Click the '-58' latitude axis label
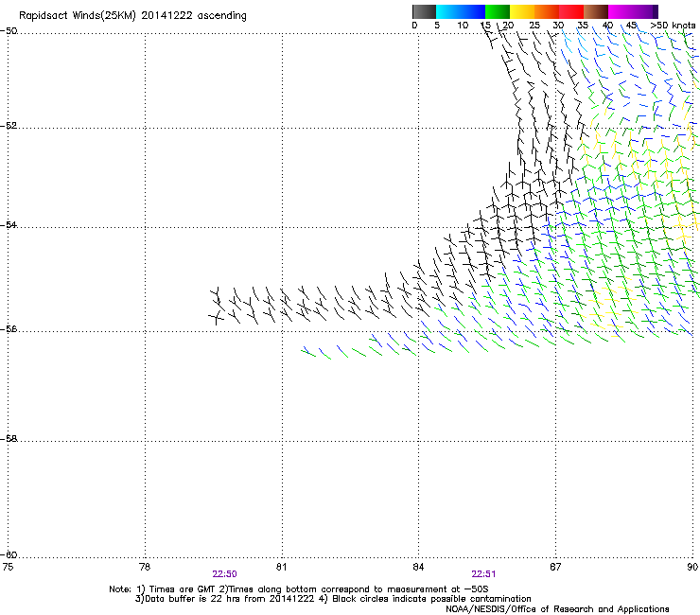The image size is (700, 615). pyautogui.click(x=9, y=439)
